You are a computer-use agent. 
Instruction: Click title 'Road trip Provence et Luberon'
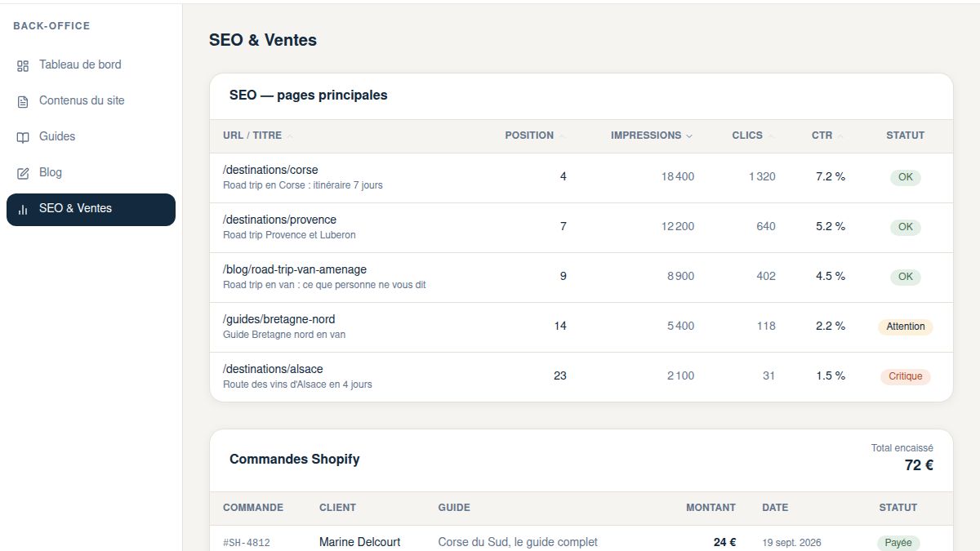click(x=289, y=235)
